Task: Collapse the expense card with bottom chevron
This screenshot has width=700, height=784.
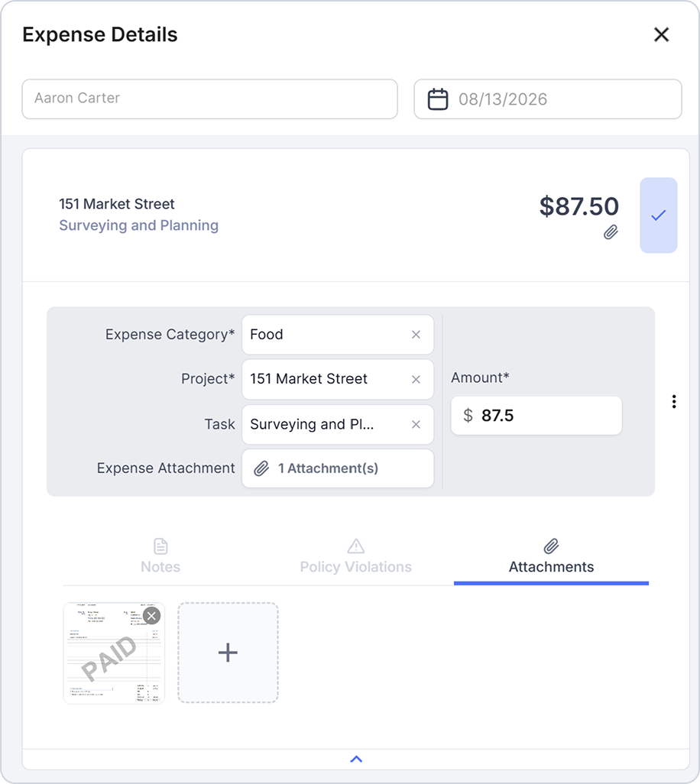Action: [356, 760]
